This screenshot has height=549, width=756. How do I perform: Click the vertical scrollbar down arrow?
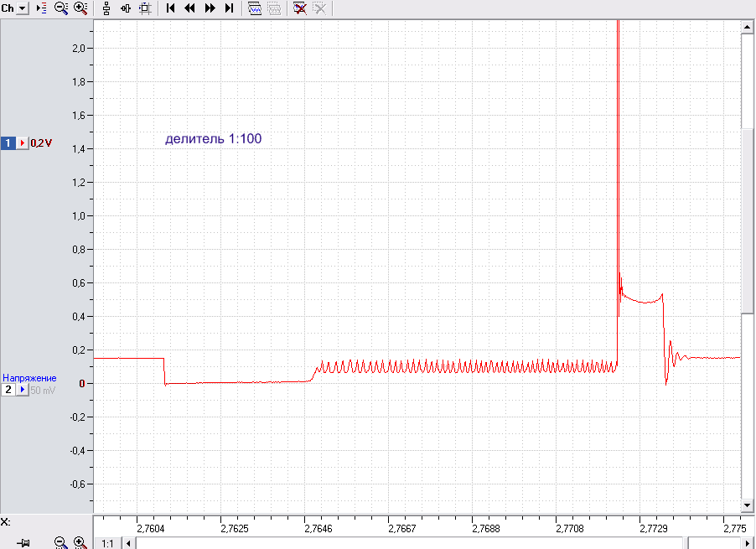(747, 505)
